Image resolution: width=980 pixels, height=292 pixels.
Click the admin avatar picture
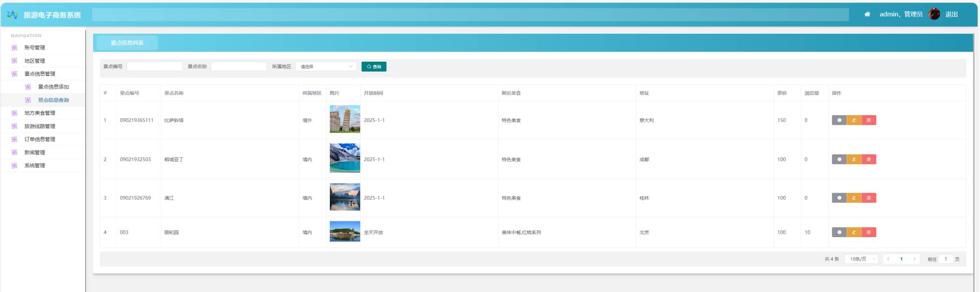point(934,14)
